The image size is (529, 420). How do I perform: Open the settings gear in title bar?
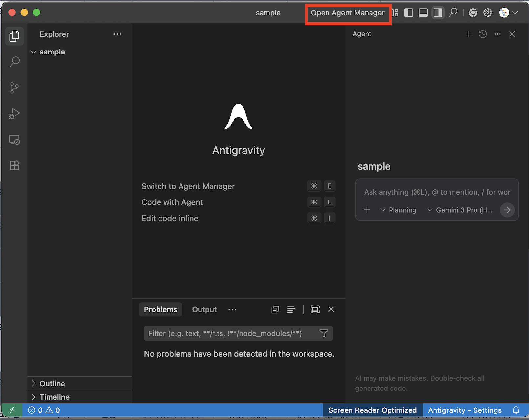[488, 13]
